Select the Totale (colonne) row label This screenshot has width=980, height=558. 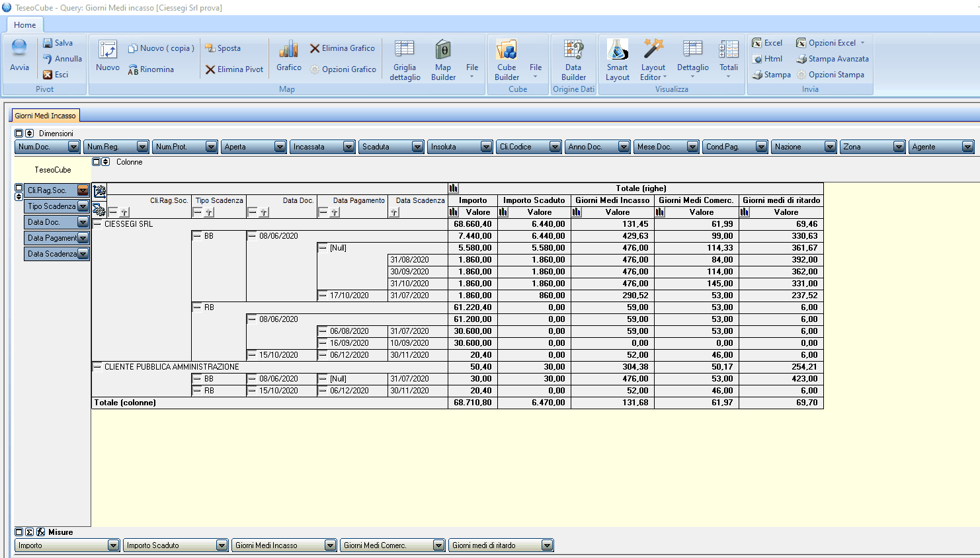click(125, 403)
